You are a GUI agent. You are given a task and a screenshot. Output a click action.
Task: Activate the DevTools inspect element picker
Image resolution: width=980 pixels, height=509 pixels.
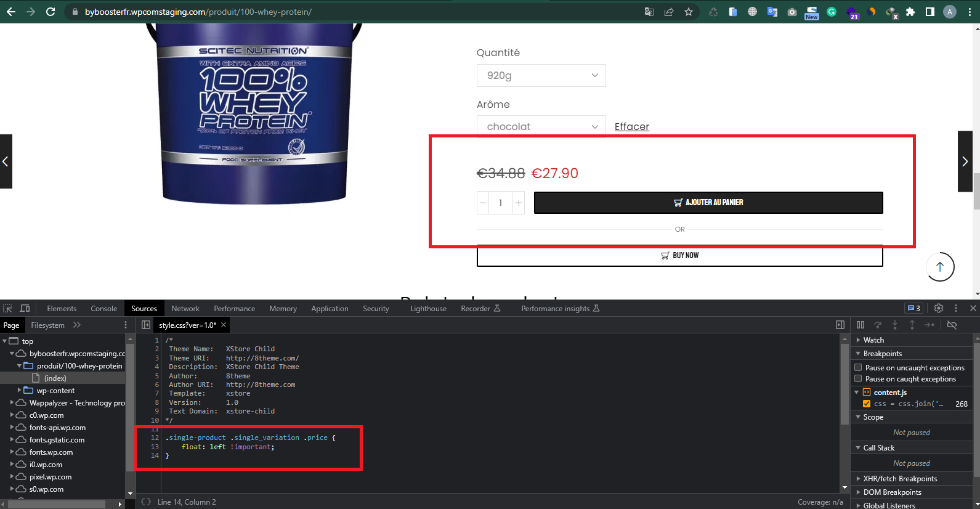(x=7, y=308)
